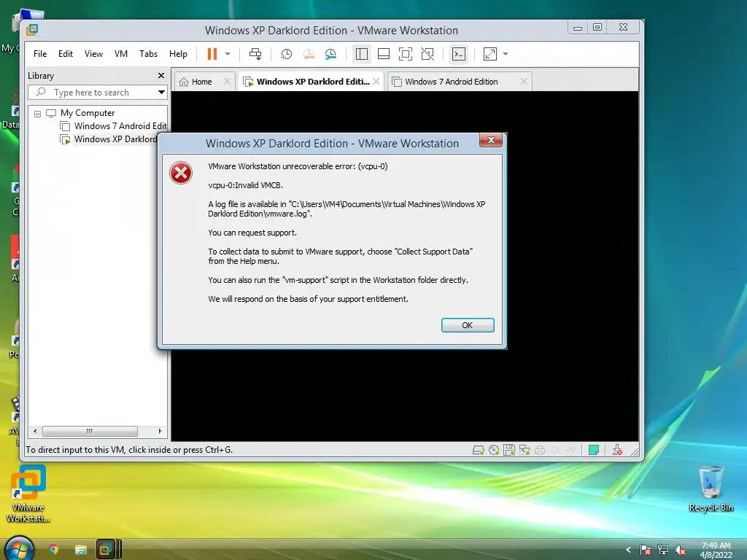The image size is (747, 560).
Task: Close the Windows 7 Android Edition tab
Action: click(524, 82)
